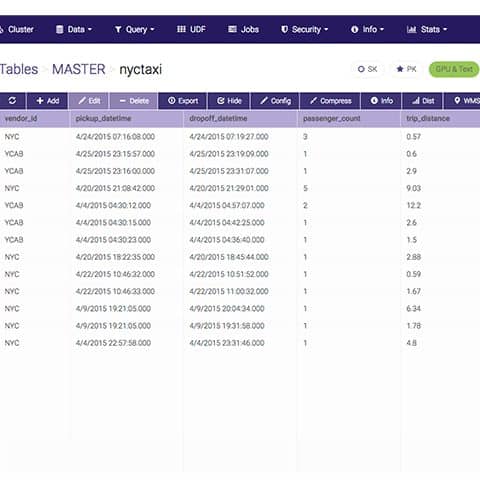Click the Delete record button

pos(134,101)
